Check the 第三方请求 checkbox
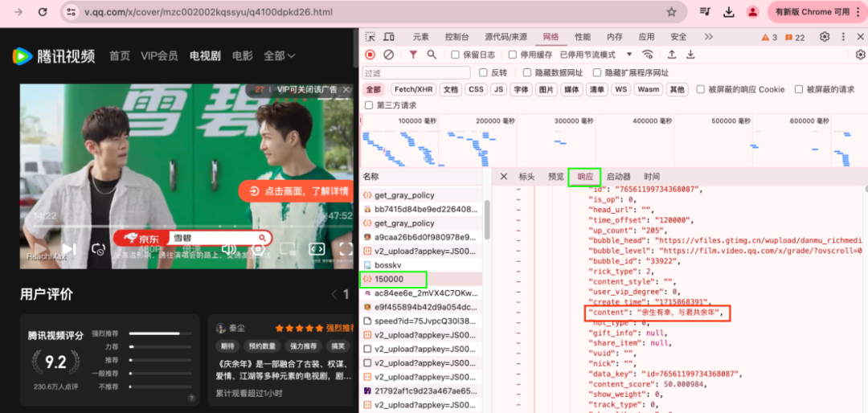 (369, 105)
